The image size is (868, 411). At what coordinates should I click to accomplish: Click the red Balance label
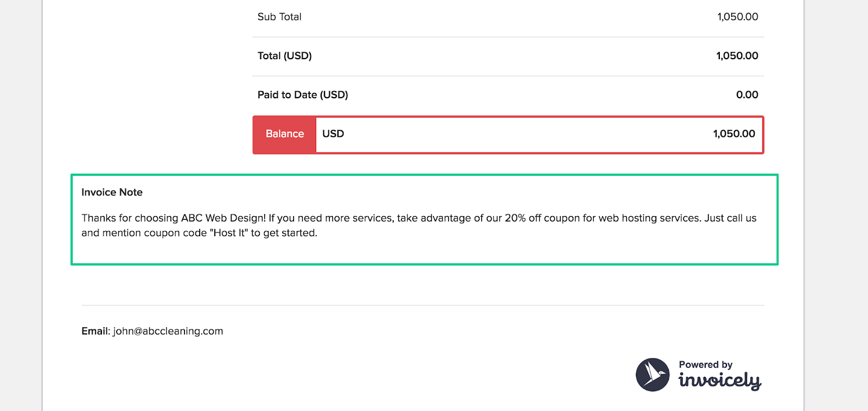click(284, 134)
